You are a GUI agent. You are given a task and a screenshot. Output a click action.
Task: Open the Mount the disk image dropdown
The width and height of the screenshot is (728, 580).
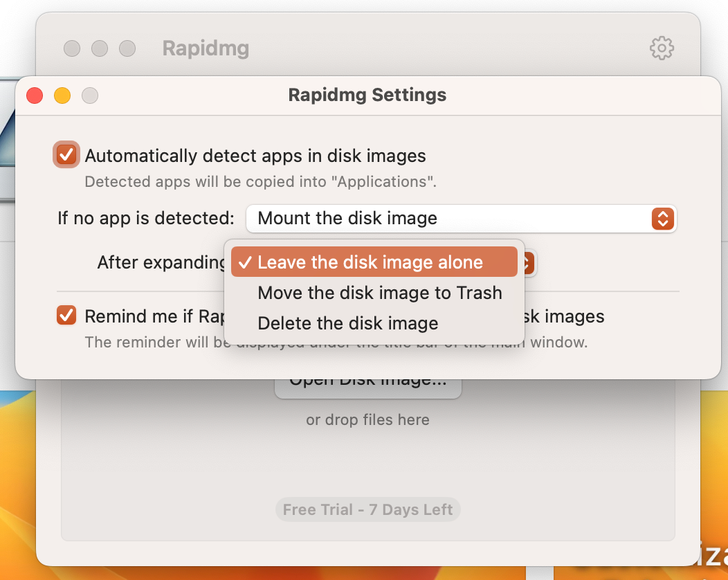[461, 218]
